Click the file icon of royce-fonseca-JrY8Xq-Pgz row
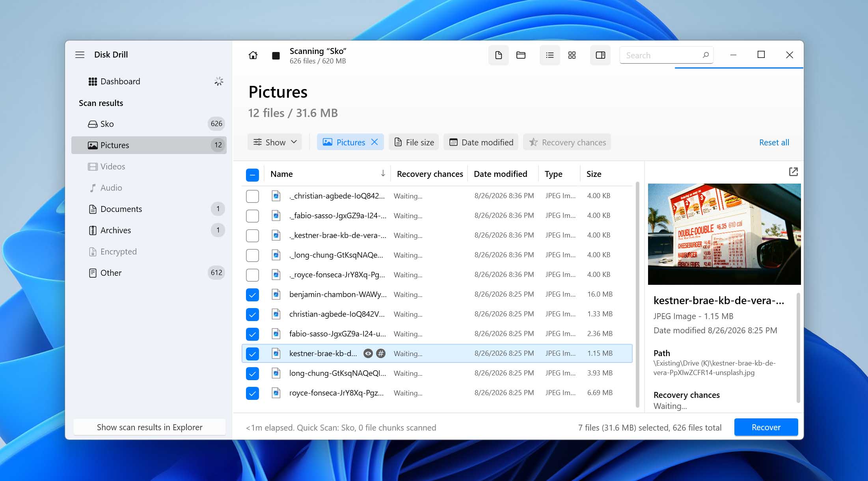Screen dimensions: 868x481 (x=276, y=393)
